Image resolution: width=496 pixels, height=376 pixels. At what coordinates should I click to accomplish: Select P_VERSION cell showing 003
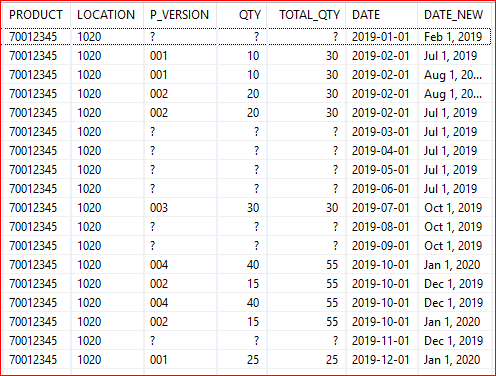tap(180, 208)
